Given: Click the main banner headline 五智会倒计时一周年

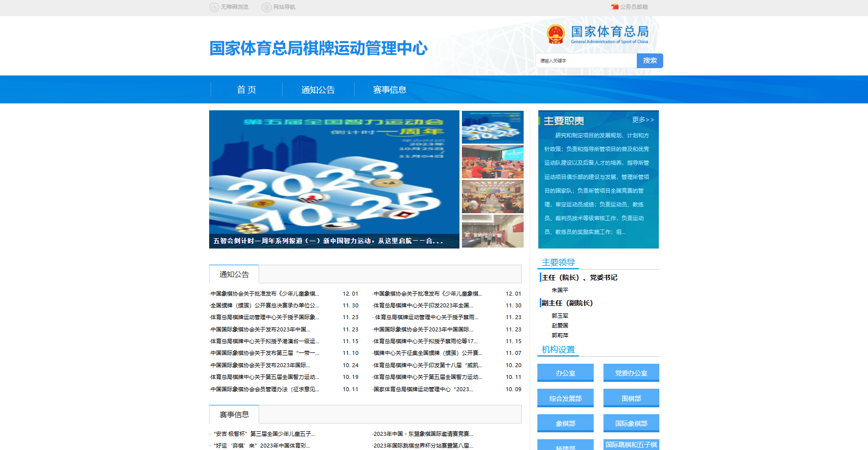Looking at the screenshot, I should 328,241.
